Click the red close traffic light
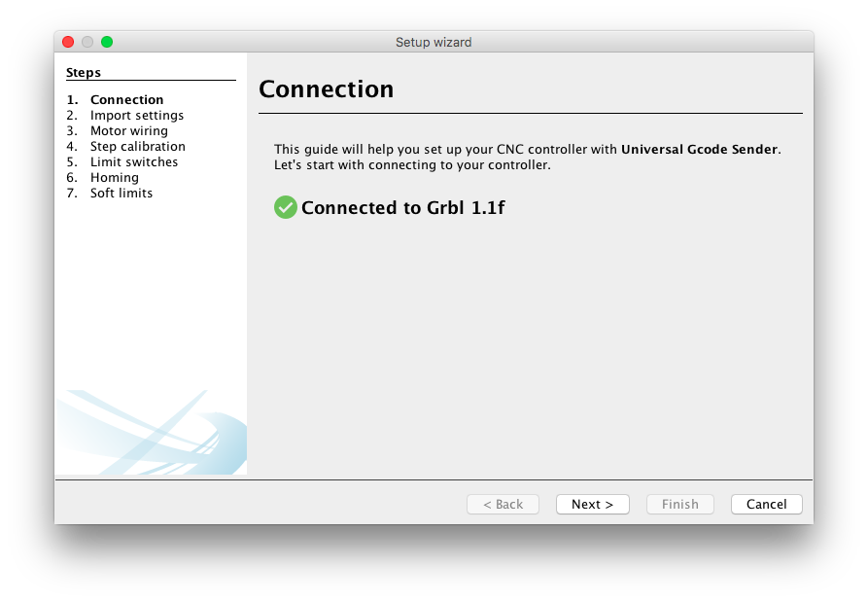Viewport: 868px width, 602px height. click(x=67, y=42)
